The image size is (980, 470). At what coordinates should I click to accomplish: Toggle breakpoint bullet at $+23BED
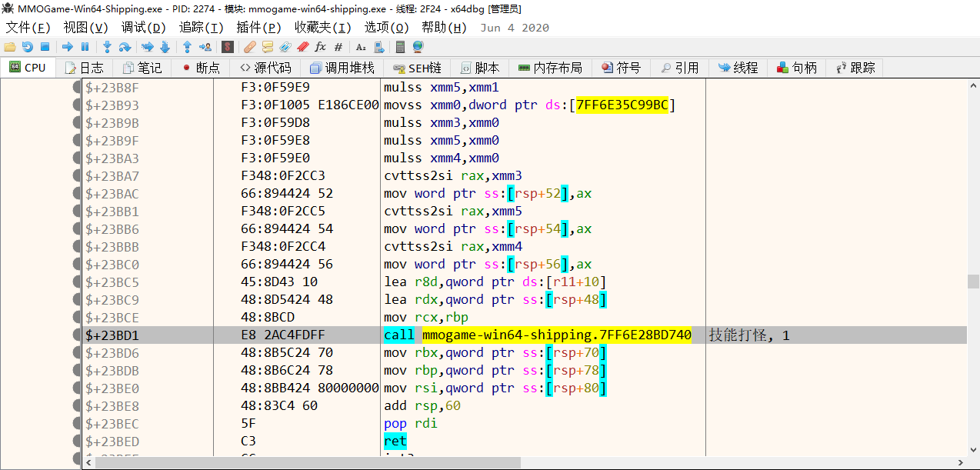pyautogui.click(x=77, y=441)
